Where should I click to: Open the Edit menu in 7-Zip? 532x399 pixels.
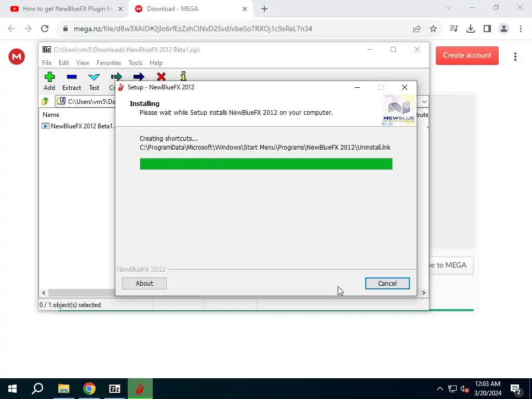pyautogui.click(x=64, y=63)
